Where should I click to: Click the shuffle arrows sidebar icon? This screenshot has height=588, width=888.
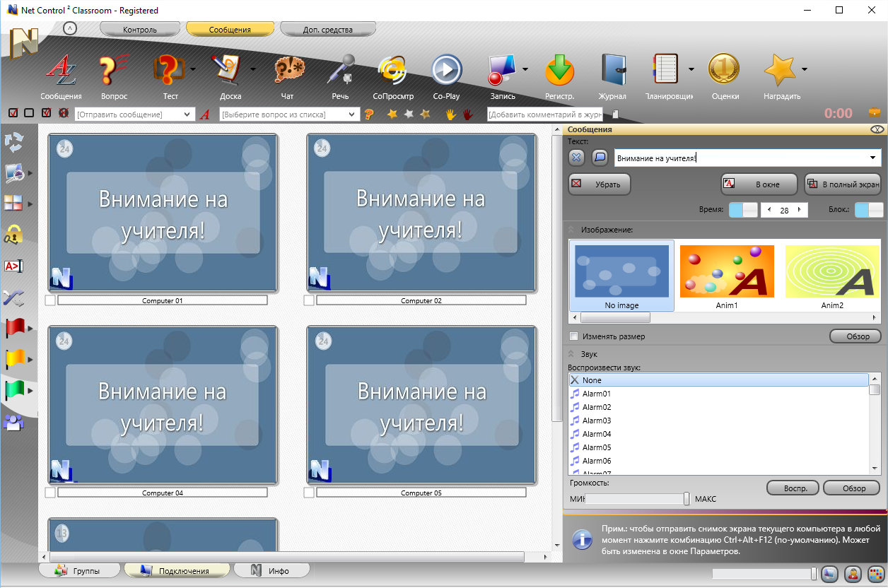[14, 297]
